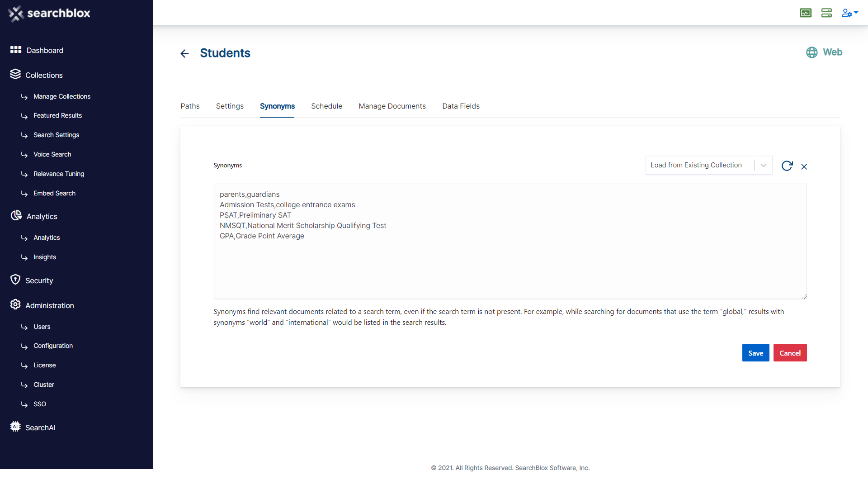Switch to the Settings tab

[x=230, y=106]
